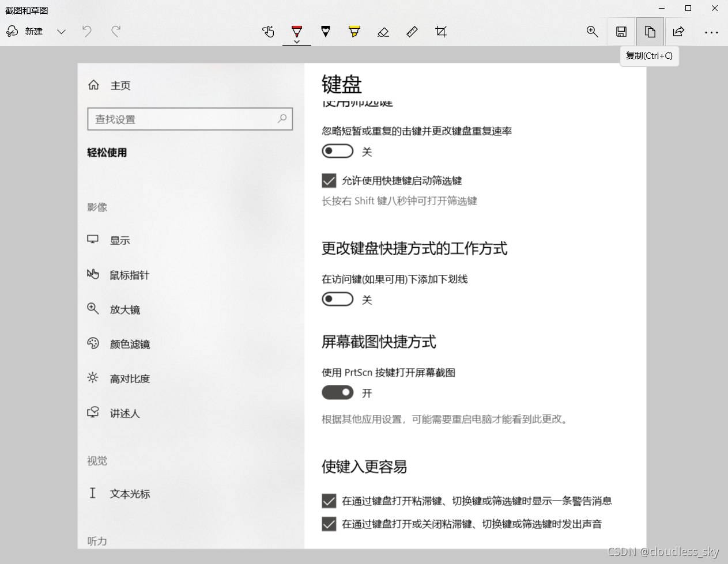The height and width of the screenshot is (564, 728).
Task: Copy the image to clipboard
Action: pos(650,32)
